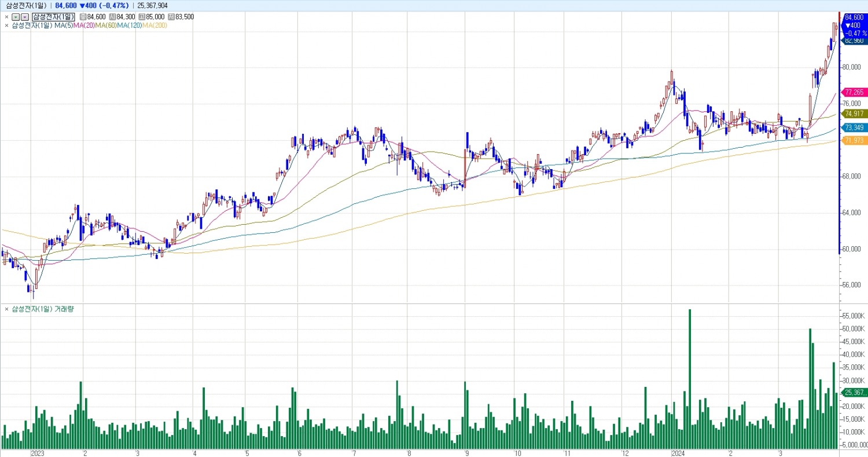Click the pink 77,265 price tag
The image size is (868, 457).
[x=854, y=92]
